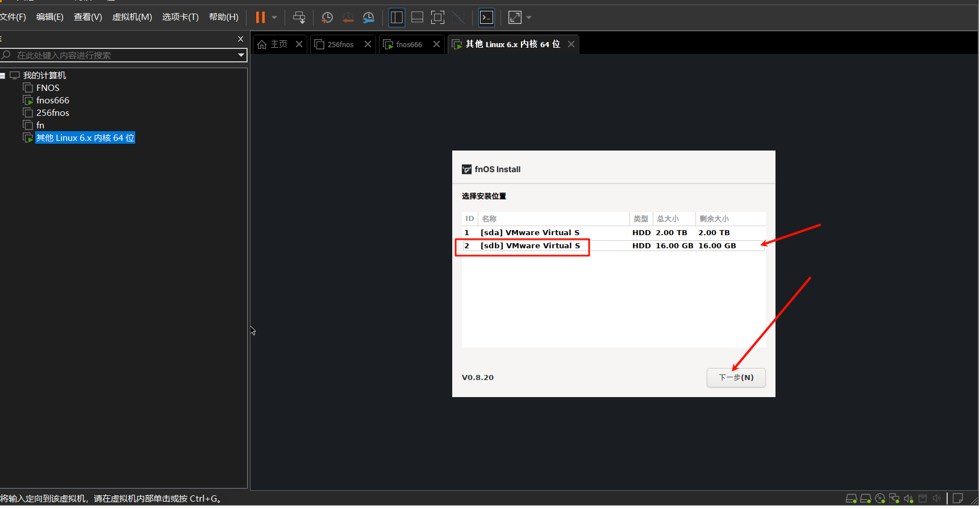Toggle Unity mode icon

[458, 18]
